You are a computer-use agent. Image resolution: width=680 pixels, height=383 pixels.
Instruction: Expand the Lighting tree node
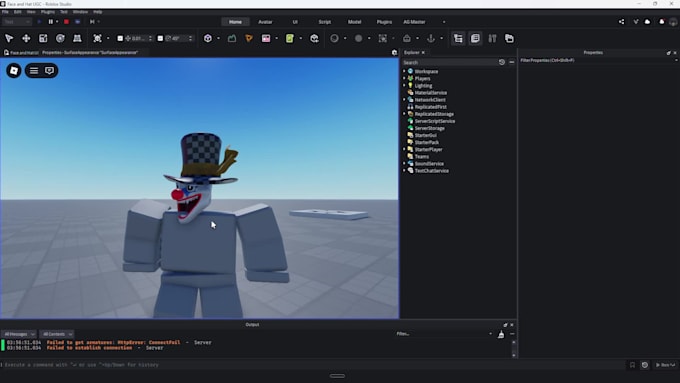(404, 85)
